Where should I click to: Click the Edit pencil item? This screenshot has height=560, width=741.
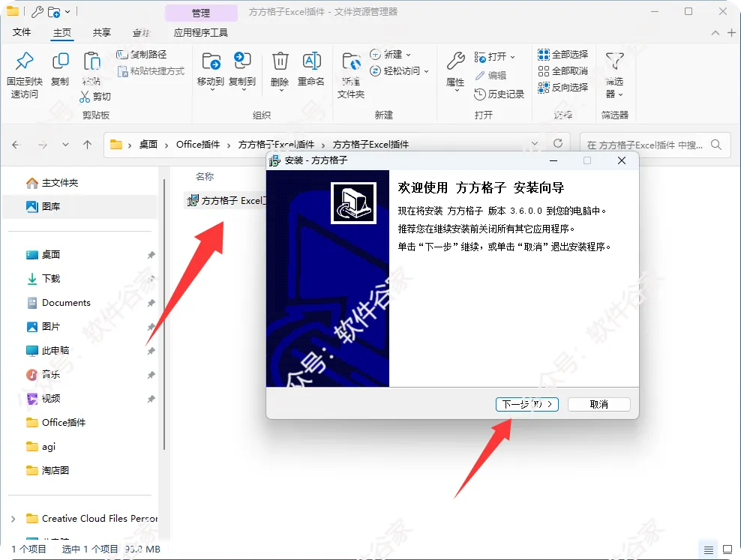(490, 75)
